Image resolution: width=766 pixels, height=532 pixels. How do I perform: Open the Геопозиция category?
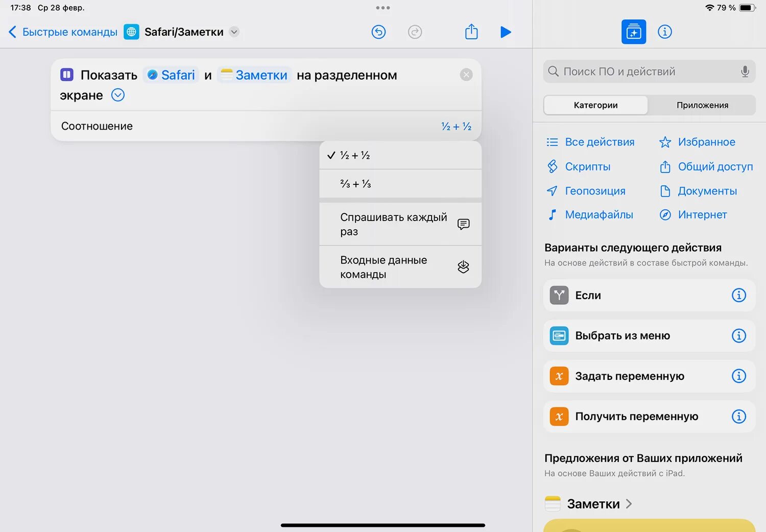click(x=586, y=191)
